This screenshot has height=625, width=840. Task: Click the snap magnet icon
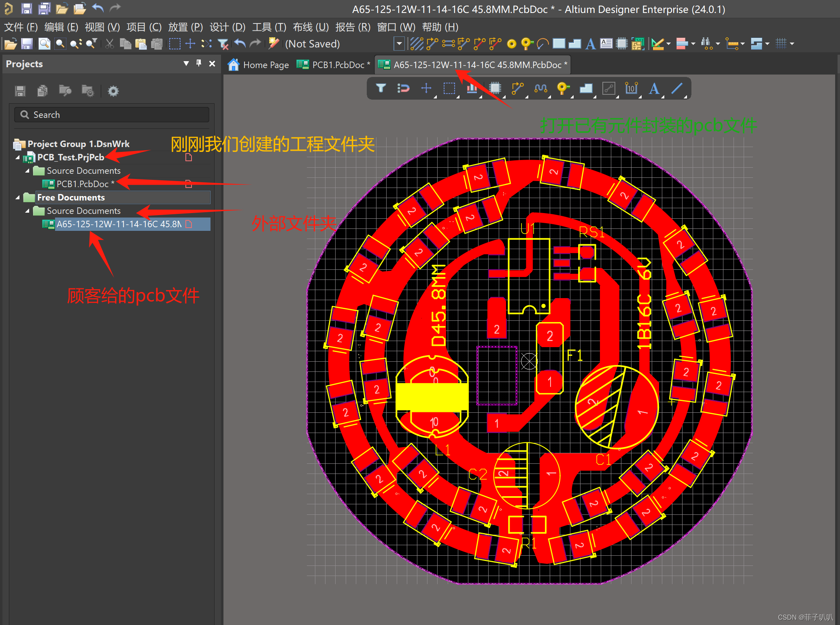tap(403, 88)
